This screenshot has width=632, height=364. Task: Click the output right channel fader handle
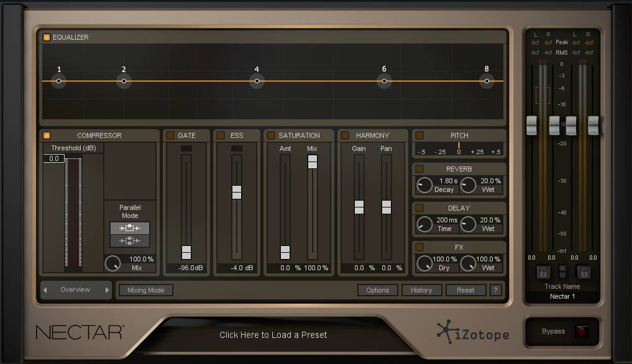pos(593,125)
